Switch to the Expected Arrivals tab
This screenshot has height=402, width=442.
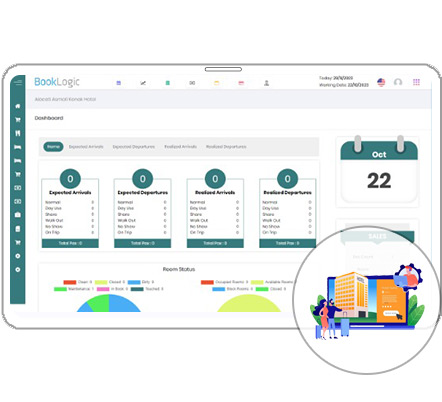86,147
